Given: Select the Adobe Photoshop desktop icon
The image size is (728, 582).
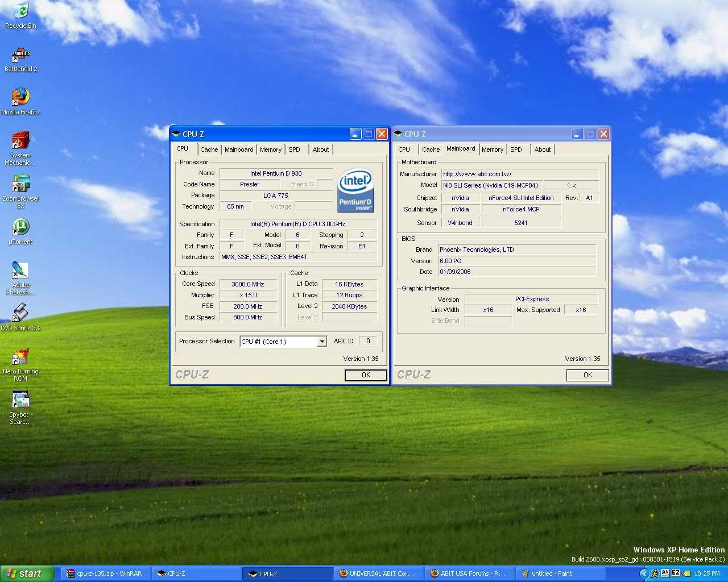Looking at the screenshot, I should (20, 278).
